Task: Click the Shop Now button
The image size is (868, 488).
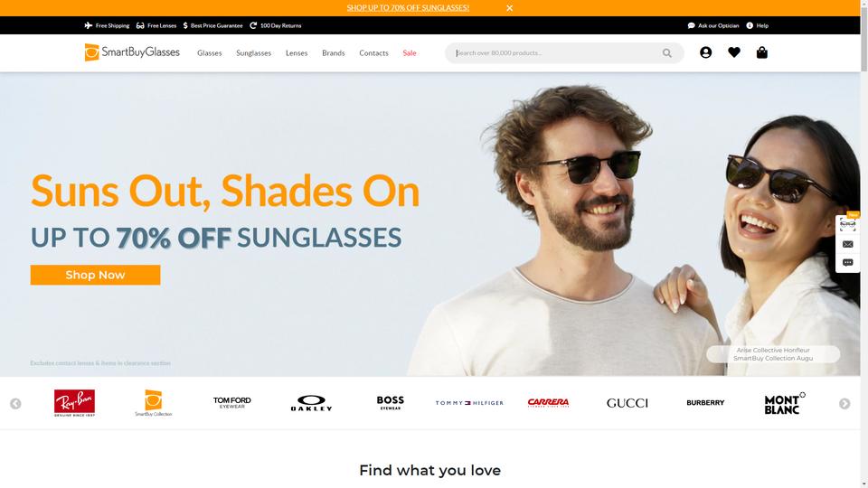Action: (95, 275)
